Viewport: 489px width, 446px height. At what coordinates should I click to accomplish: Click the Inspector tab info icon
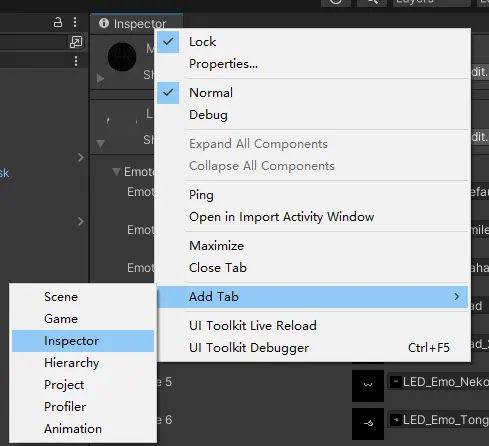pyautogui.click(x=104, y=23)
